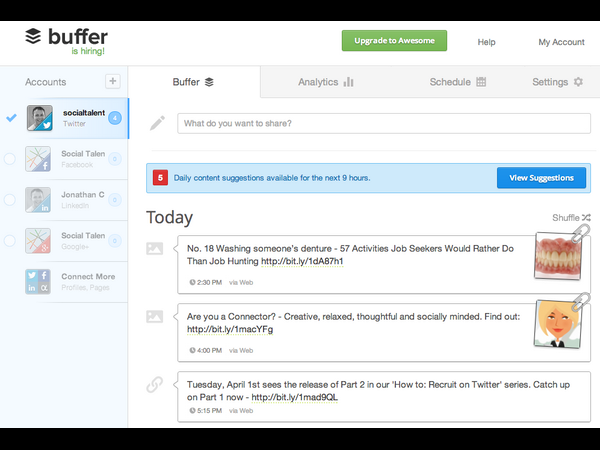The width and height of the screenshot is (600, 450).
Task: Add a new account with the plus button
Action: tap(113, 81)
